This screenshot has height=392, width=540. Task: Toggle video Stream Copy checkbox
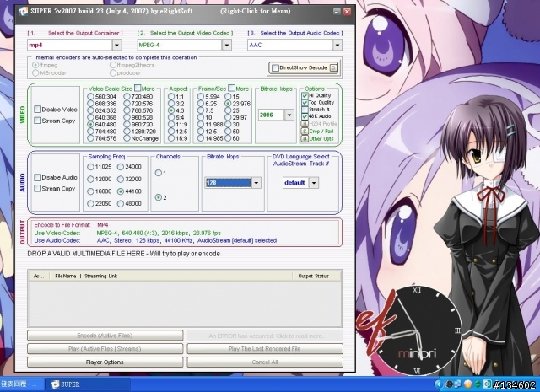(x=37, y=121)
